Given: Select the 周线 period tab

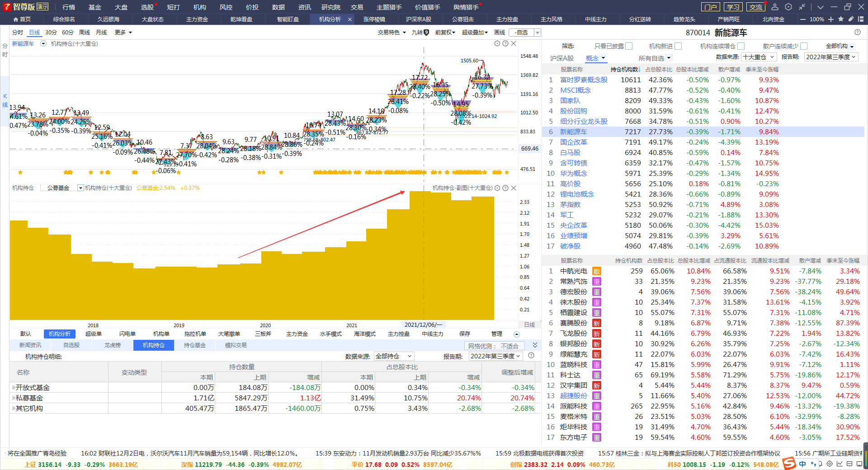Looking at the screenshot, I should point(85,33).
